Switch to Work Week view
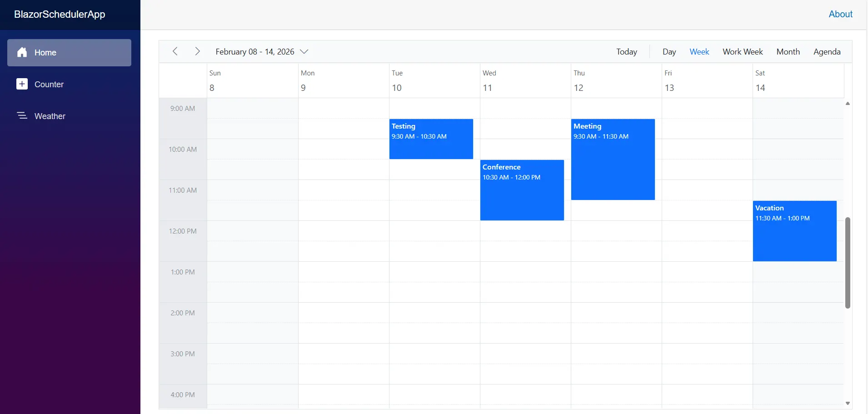The height and width of the screenshot is (414, 868). [x=743, y=52]
